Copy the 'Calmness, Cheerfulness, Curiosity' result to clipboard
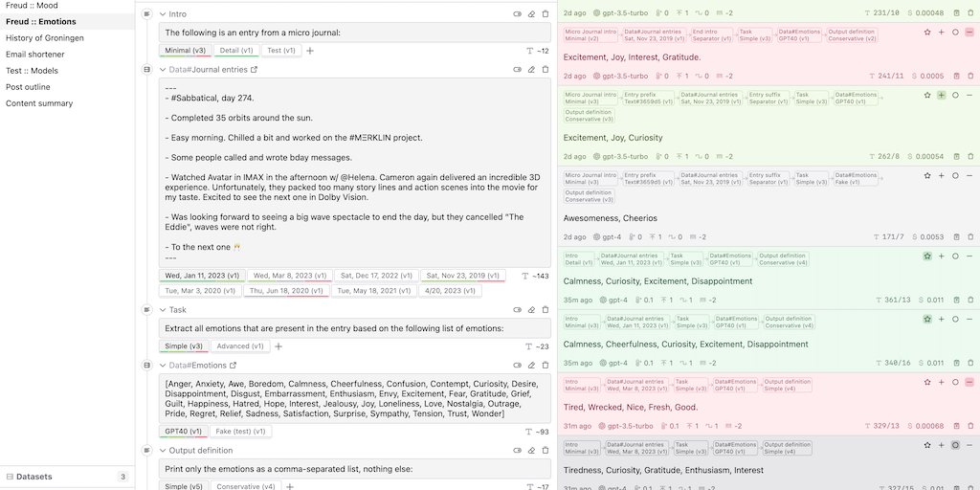Screen dimensions: 980x490 (956, 363)
